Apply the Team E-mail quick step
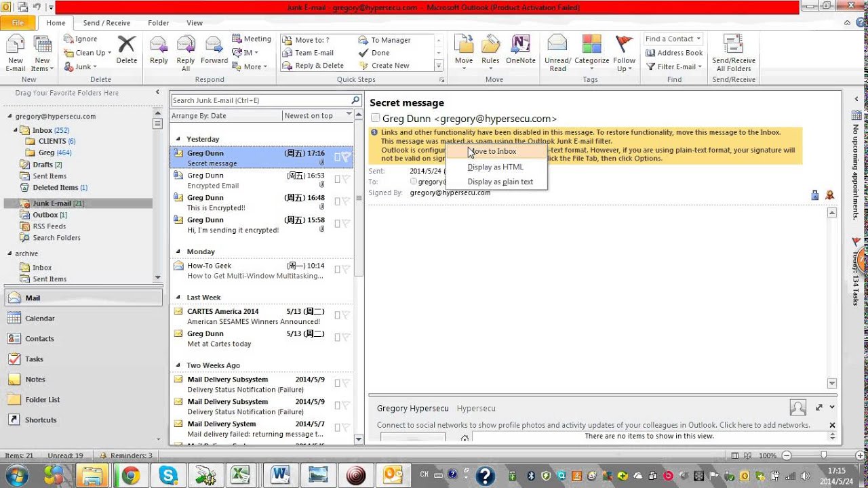The image size is (868, 488). click(x=309, y=53)
